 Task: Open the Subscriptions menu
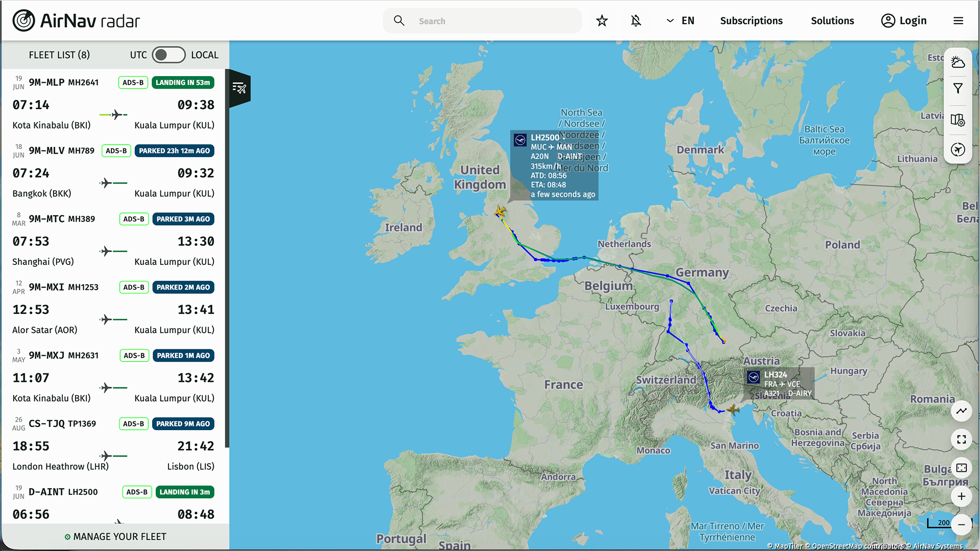(751, 21)
